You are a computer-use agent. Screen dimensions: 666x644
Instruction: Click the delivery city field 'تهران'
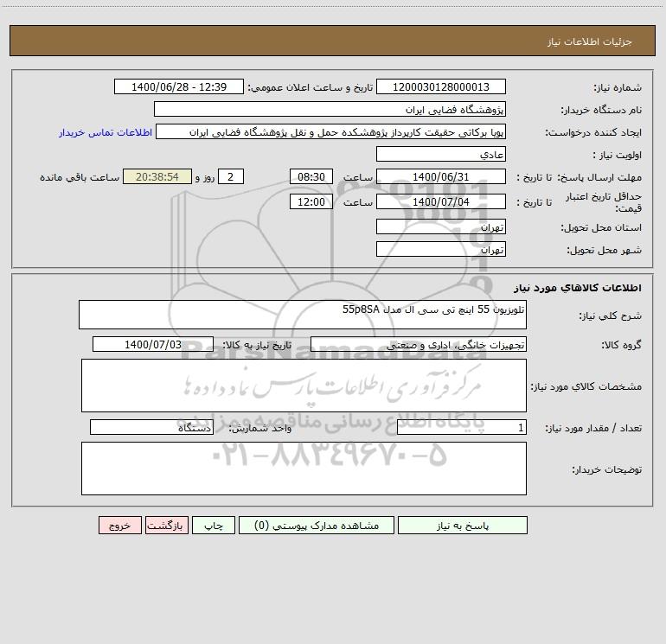tap(441, 250)
